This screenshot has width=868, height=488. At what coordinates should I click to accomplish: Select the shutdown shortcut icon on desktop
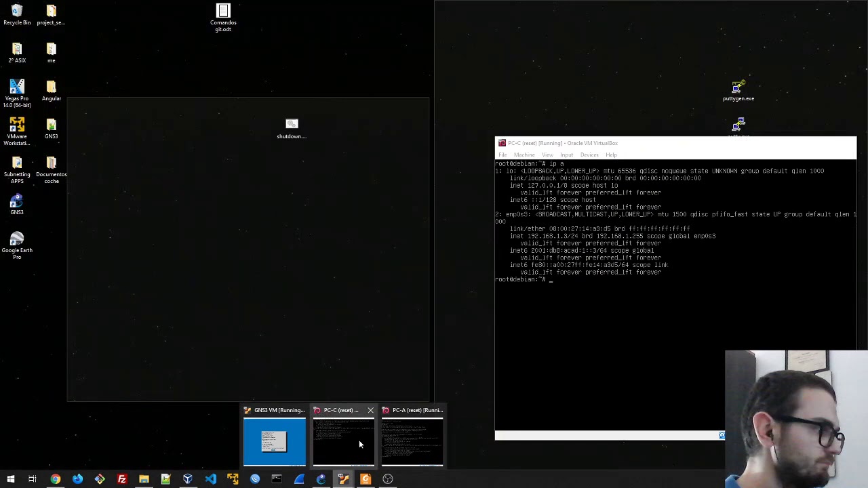[292, 128]
